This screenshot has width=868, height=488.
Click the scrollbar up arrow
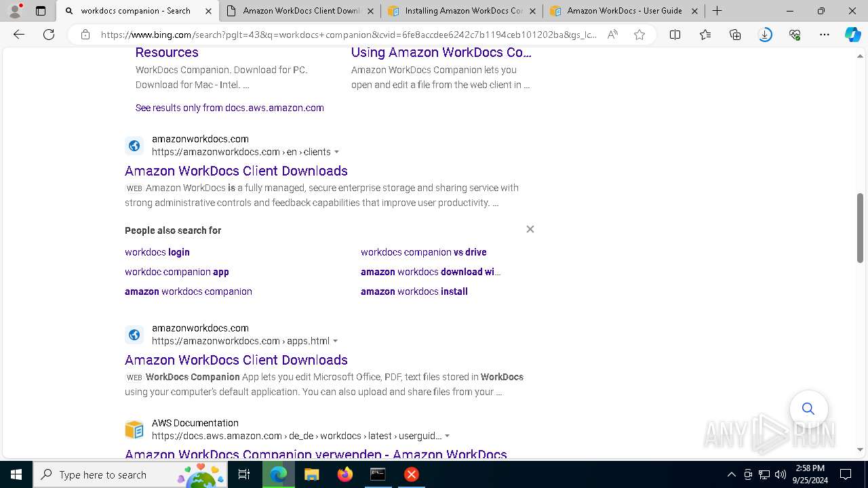point(860,56)
